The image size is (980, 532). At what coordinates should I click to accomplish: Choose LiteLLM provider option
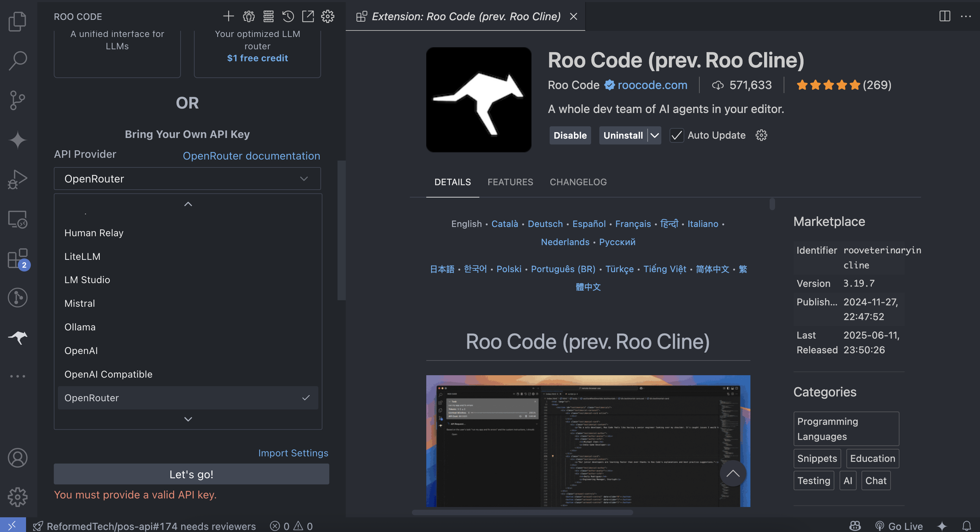click(x=188, y=256)
